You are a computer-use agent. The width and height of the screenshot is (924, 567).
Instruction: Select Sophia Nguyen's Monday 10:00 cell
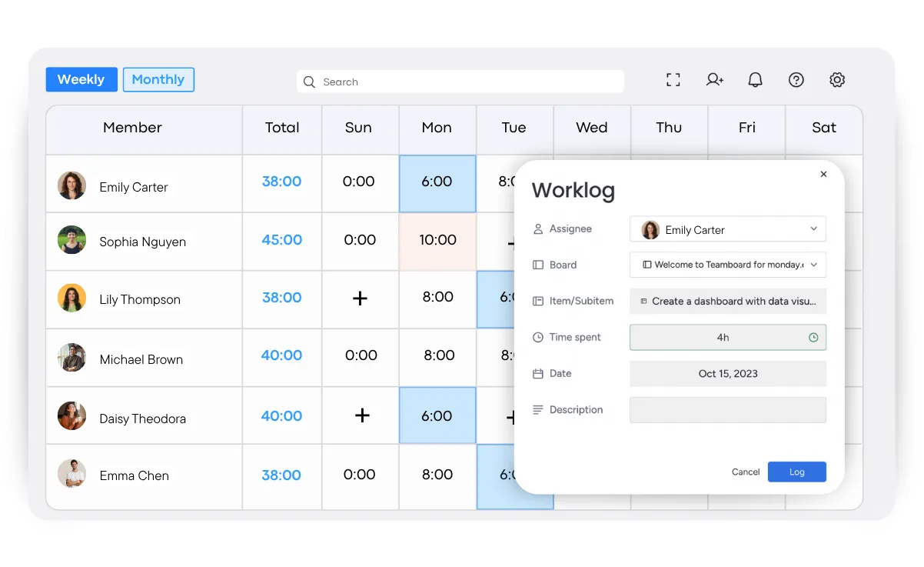coord(437,242)
